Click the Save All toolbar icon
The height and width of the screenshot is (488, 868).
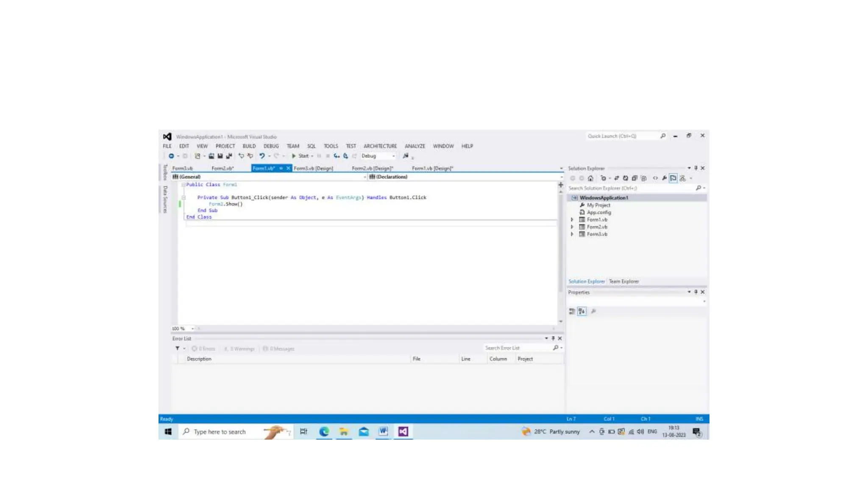(229, 156)
